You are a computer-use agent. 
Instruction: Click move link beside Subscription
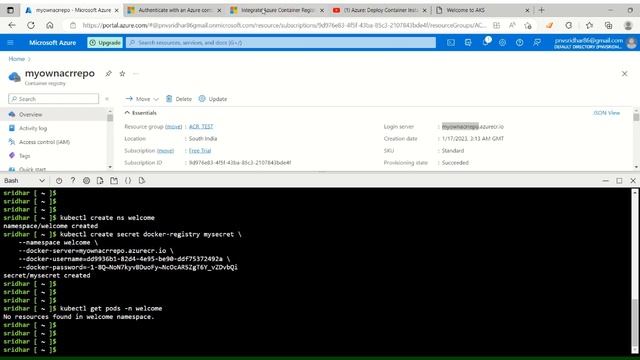(165, 151)
